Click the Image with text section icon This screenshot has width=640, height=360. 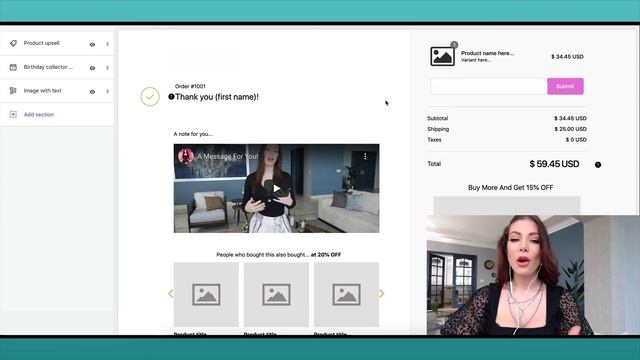(13, 91)
